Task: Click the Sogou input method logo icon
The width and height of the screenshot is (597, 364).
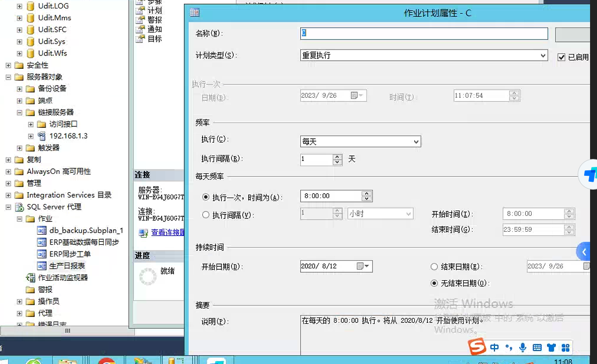Action: (x=477, y=347)
